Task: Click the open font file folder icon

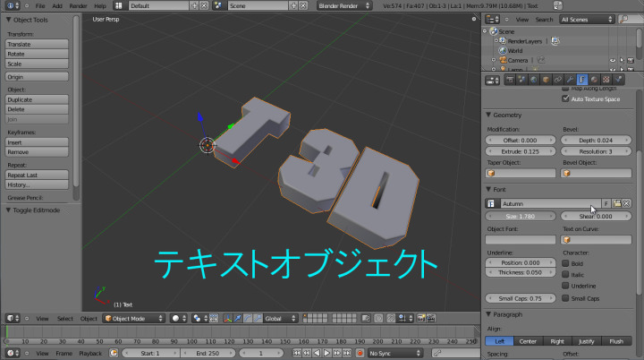Action: pos(617,204)
